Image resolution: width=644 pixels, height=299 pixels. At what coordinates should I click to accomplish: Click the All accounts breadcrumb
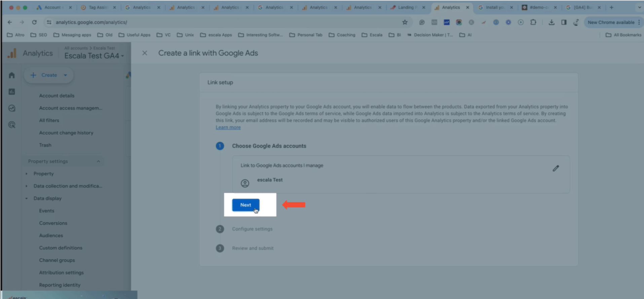(x=76, y=48)
